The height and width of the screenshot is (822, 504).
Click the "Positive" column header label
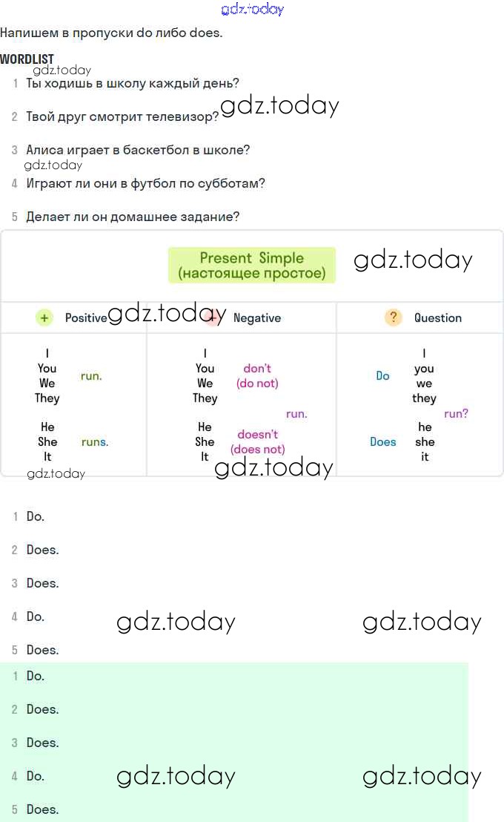click(86, 318)
